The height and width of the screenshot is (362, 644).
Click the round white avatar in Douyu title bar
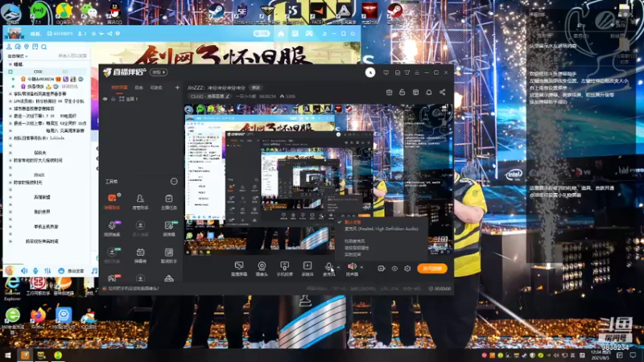tap(370, 72)
